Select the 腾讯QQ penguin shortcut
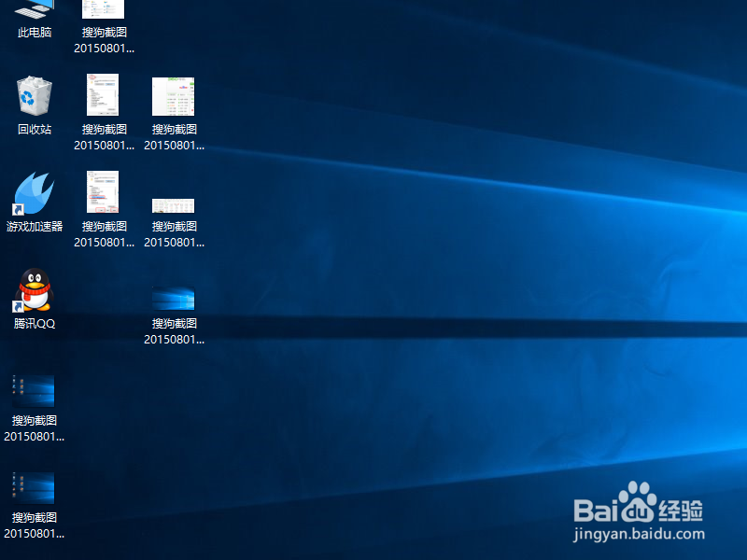The height and width of the screenshot is (560, 747). (x=35, y=299)
